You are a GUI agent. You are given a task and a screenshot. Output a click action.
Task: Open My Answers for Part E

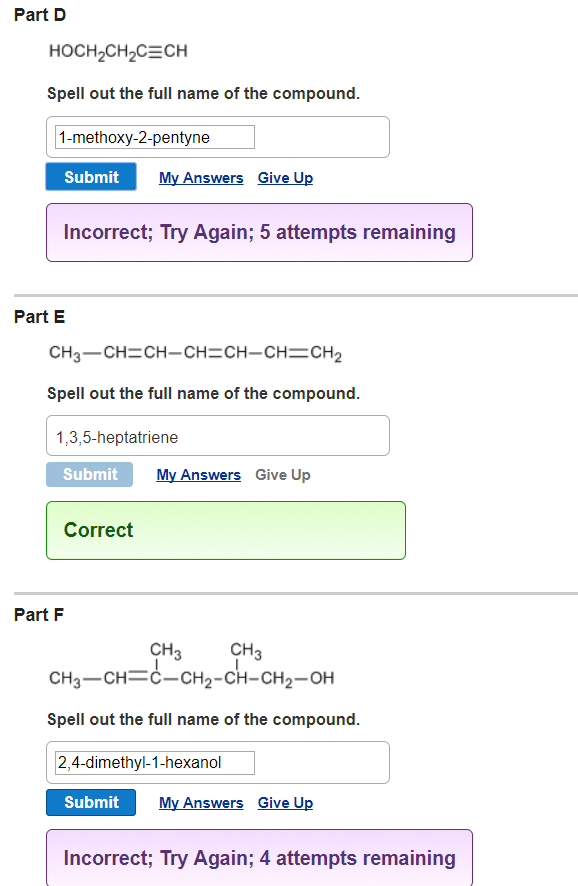[198, 474]
